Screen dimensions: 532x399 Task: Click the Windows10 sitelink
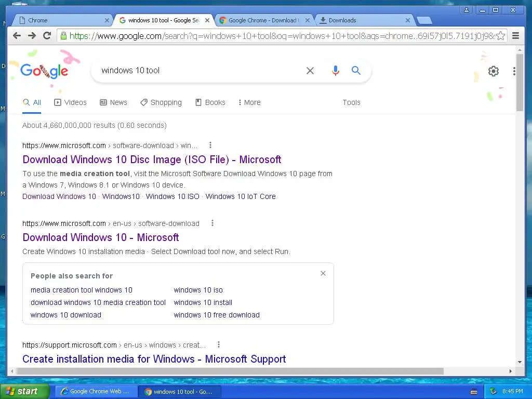pyautogui.click(x=121, y=196)
